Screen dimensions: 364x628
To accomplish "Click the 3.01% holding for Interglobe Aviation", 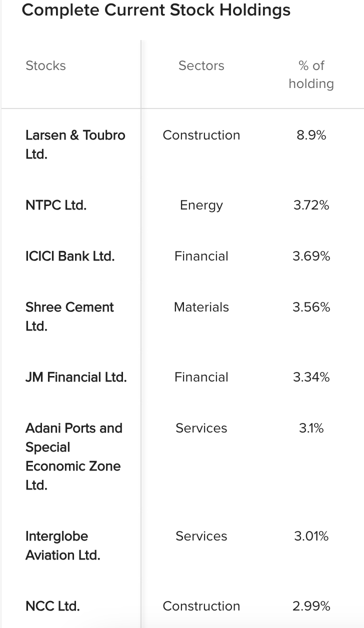I will (x=311, y=536).
